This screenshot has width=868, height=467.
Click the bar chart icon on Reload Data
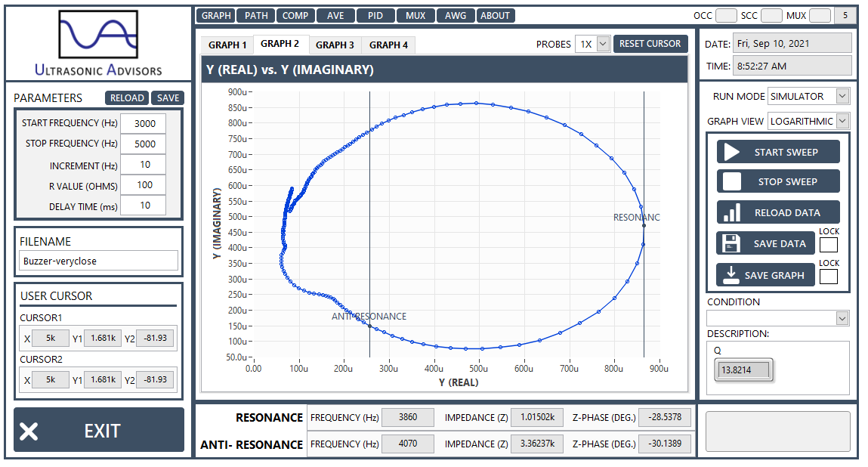(732, 213)
